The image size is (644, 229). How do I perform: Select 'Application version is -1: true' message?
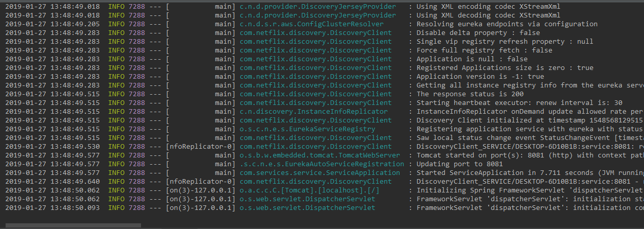[480, 77]
